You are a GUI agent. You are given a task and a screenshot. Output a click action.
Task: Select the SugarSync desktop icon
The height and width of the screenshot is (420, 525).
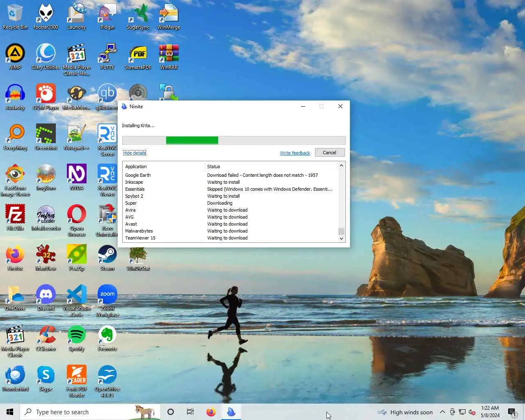click(x=138, y=16)
